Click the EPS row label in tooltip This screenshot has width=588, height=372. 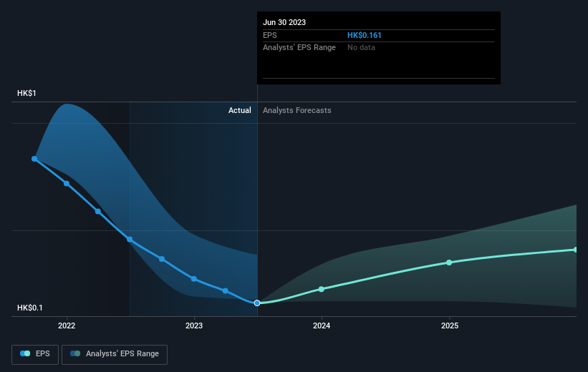(x=269, y=35)
